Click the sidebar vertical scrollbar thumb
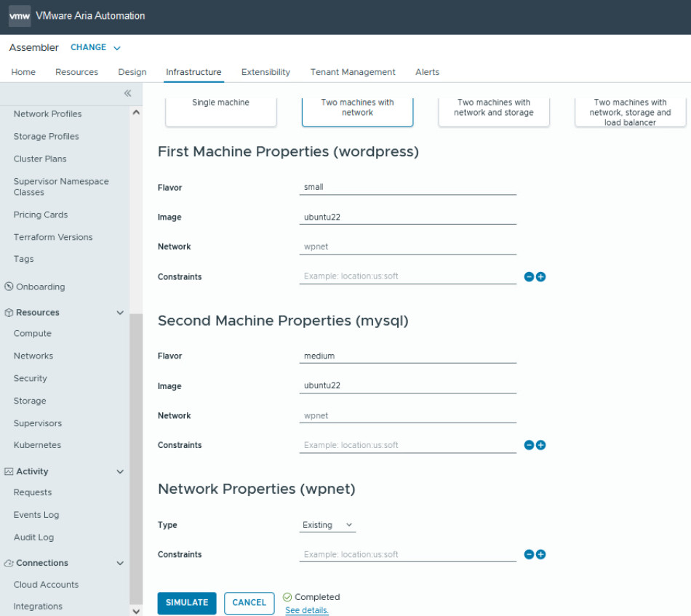691x616 pixels. tap(136, 459)
